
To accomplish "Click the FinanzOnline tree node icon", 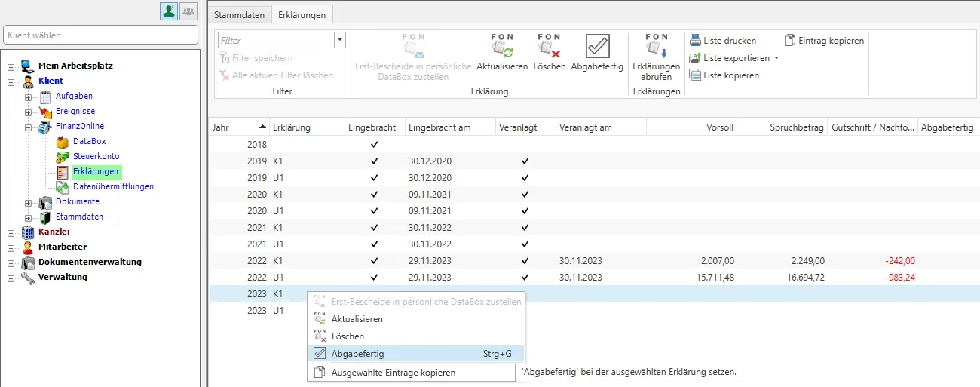I will (45, 126).
